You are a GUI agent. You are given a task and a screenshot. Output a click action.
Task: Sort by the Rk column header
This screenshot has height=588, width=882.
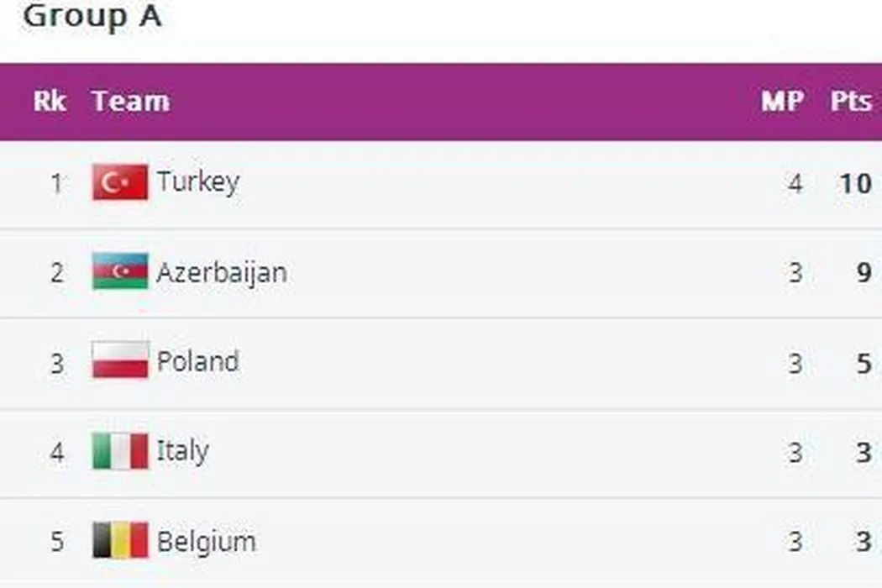(x=50, y=102)
